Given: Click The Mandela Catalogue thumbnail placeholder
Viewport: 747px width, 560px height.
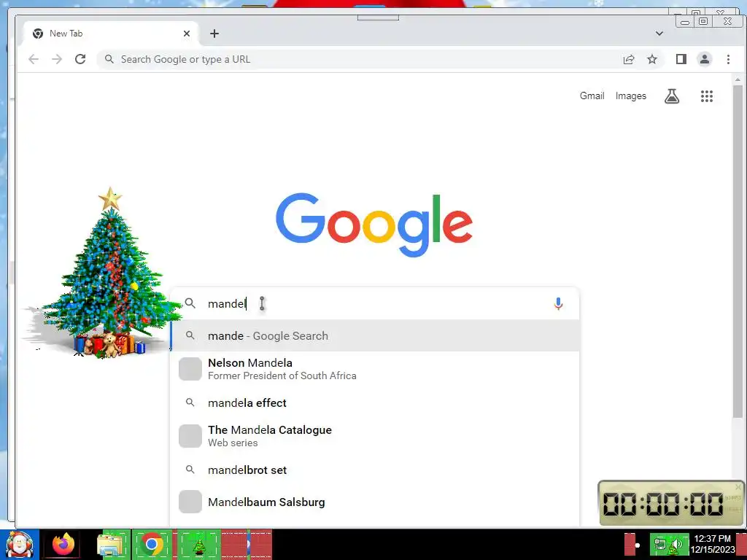Looking at the screenshot, I should pos(190,436).
